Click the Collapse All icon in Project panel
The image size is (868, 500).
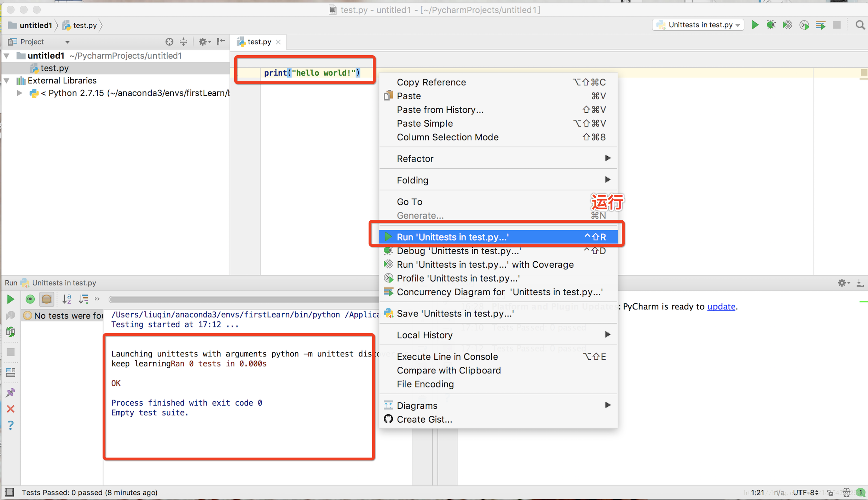[184, 42]
